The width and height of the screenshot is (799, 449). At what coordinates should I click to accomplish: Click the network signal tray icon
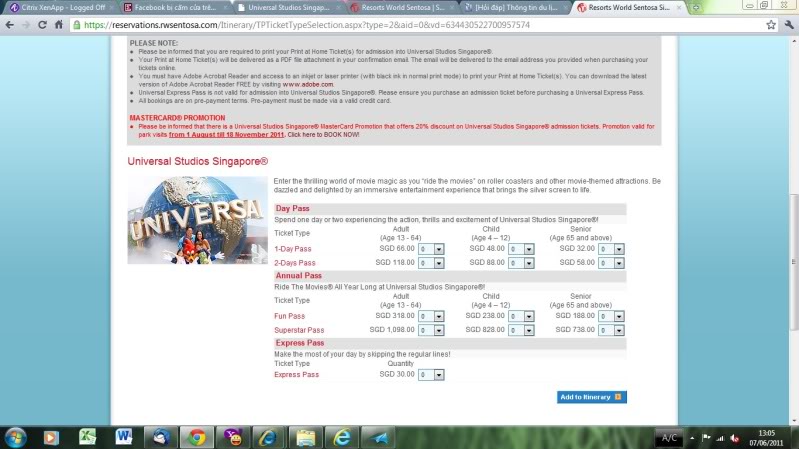pos(720,438)
